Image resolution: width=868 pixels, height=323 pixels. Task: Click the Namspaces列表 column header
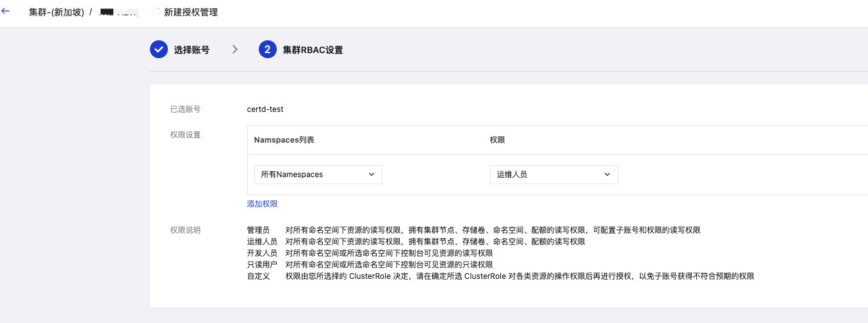pos(284,139)
